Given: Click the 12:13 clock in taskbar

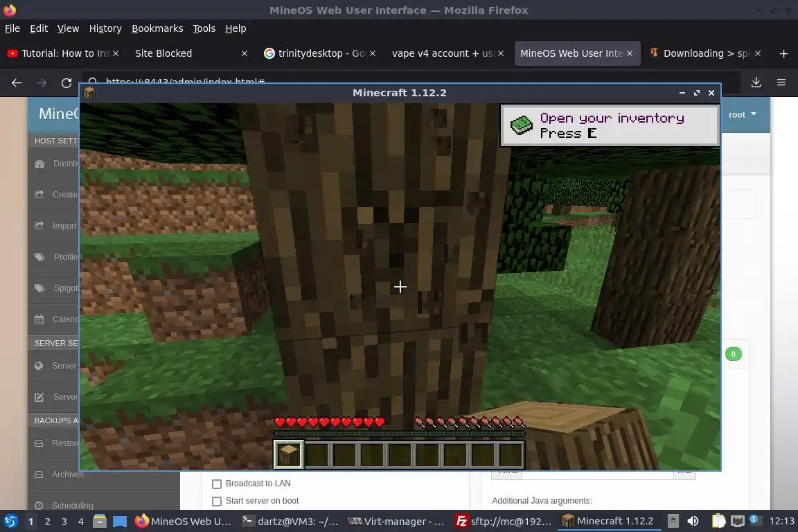Looking at the screenshot, I should pos(781,522).
